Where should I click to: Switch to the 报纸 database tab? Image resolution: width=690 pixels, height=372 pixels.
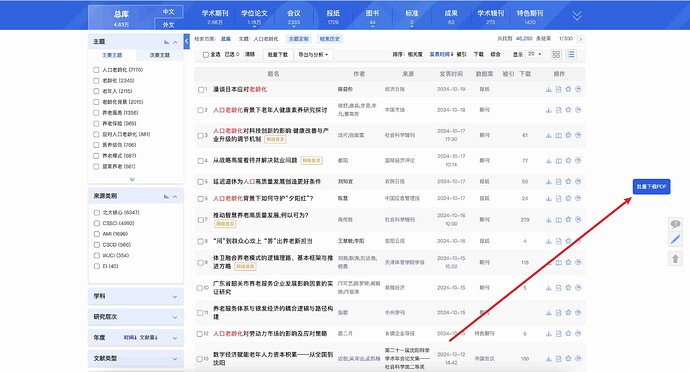[x=333, y=16]
